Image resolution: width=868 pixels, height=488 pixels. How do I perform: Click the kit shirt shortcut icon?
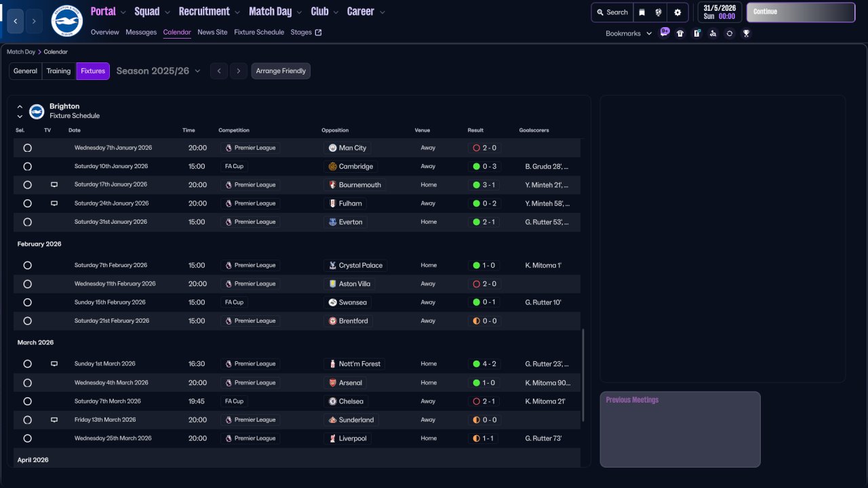pos(680,33)
